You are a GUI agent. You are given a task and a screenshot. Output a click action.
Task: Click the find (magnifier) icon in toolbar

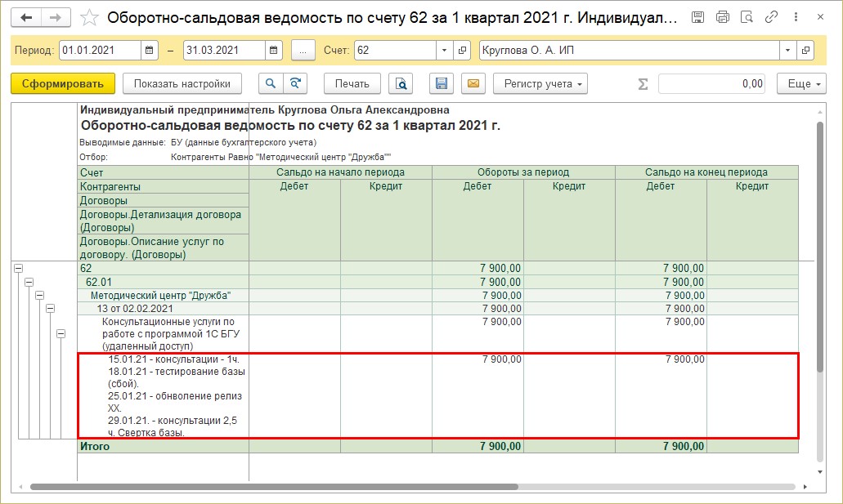click(x=271, y=83)
